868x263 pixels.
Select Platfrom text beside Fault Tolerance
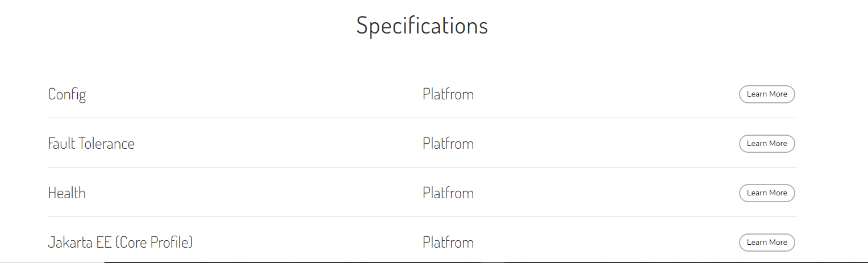click(x=448, y=144)
